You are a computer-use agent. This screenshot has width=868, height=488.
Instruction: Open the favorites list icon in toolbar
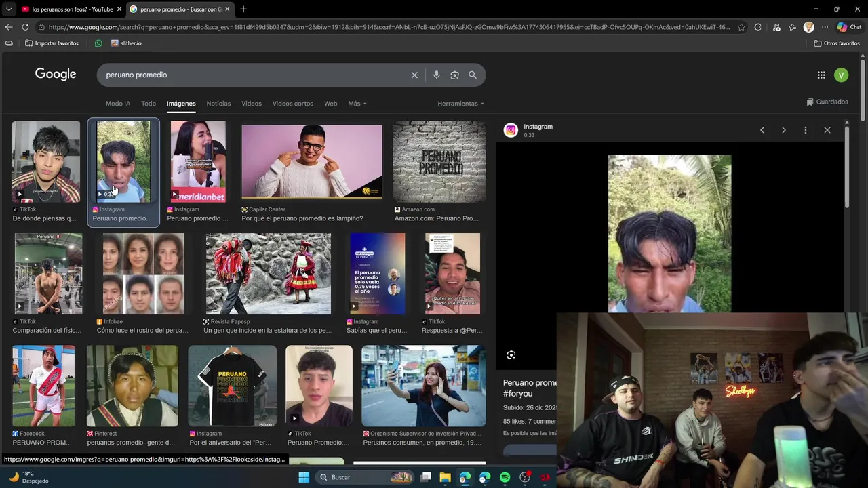click(792, 27)
